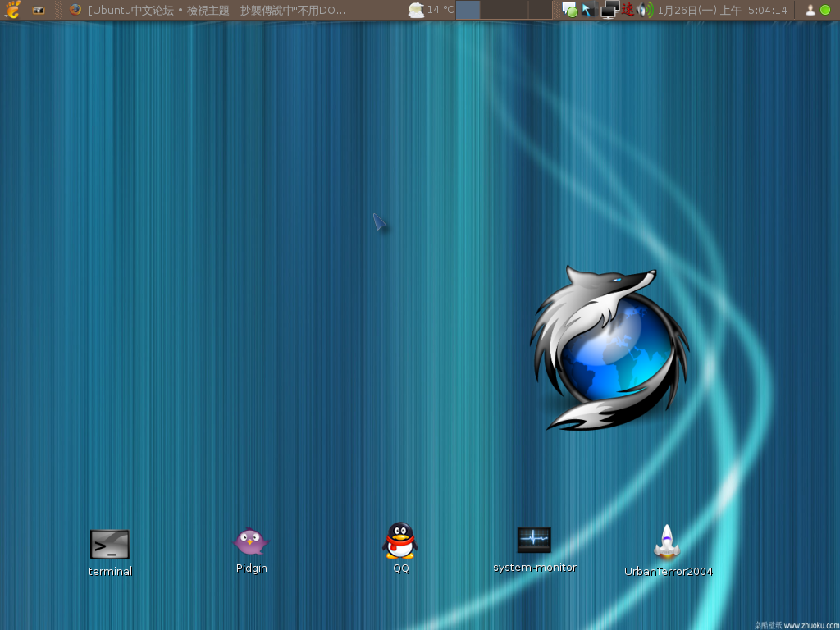Screen dimensions: 840x630
Task: Click the blue cursor arrow tray icon
Action: point(588,10)
